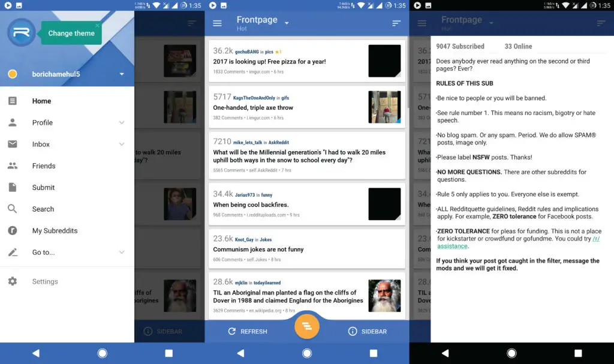Viewport: 614px width, 364px height.
Task: Tap the My Subreddits circle icon
Action: pos(13,231)
